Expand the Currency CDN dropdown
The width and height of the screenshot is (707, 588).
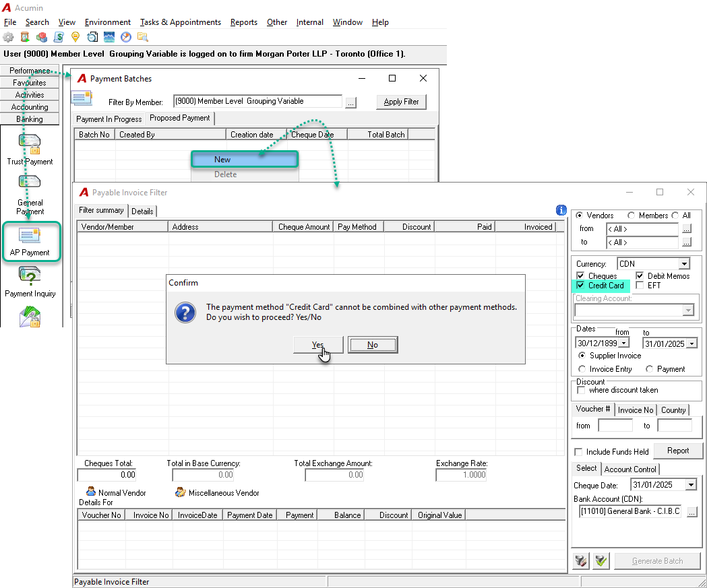685,263
